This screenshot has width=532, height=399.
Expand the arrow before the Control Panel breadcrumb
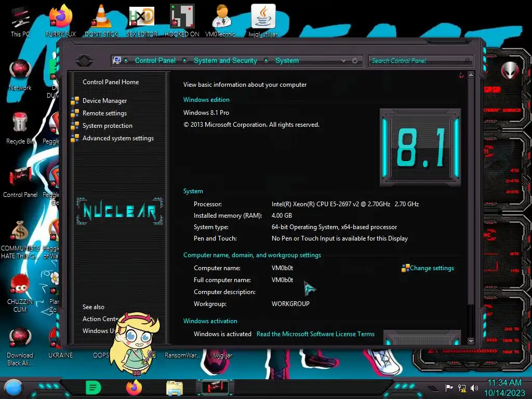(126, 60)
